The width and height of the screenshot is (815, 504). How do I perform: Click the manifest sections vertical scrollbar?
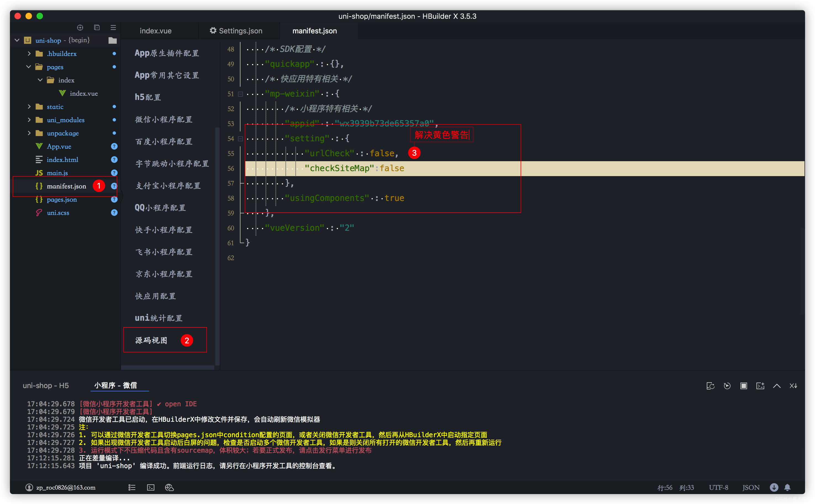click(217, 247)
